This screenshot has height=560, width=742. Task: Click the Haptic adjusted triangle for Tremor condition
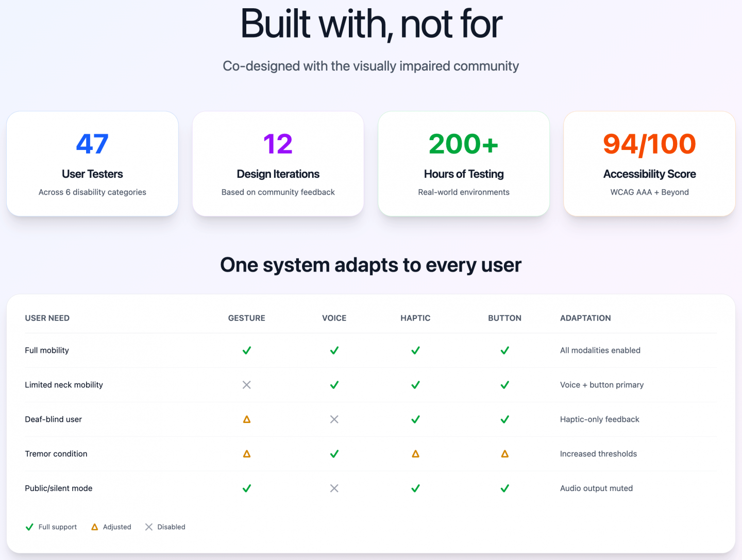coord(415,454)
